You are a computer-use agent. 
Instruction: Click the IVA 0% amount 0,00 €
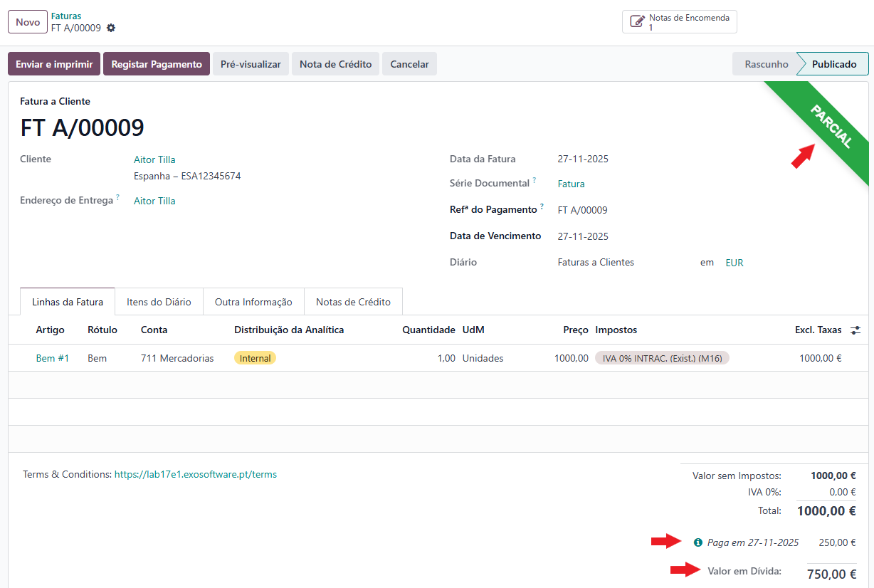843,492
